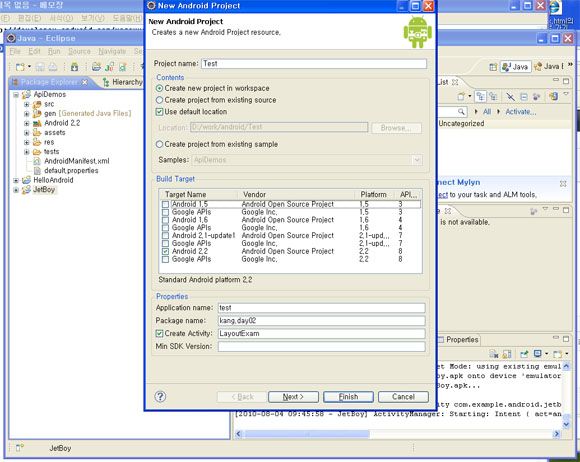Minimize the Task List view panel
The width and height of the screenshot is (580, 462).
coord(556,80)
